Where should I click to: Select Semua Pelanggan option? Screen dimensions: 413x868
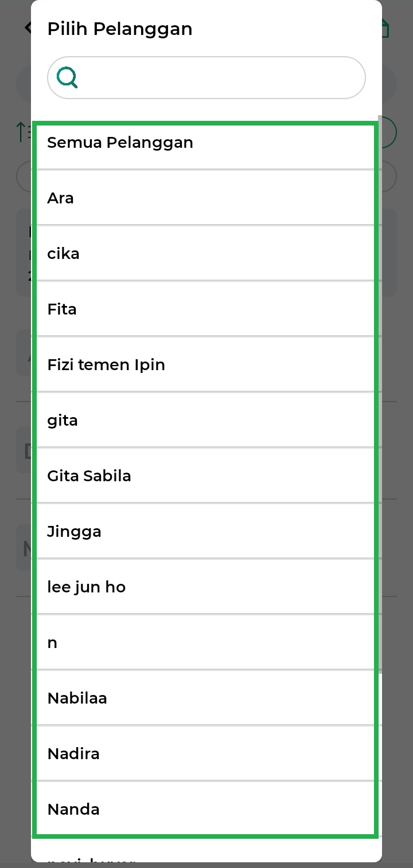(120, 143)
